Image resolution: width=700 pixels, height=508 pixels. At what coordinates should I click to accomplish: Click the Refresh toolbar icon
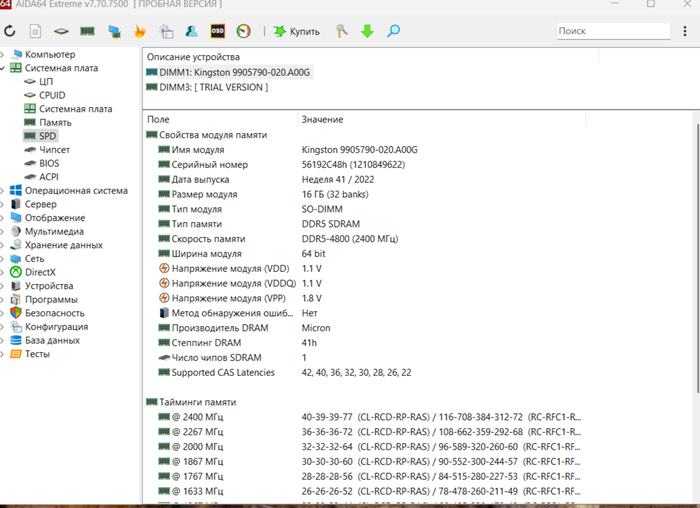(x=10, y=31)
